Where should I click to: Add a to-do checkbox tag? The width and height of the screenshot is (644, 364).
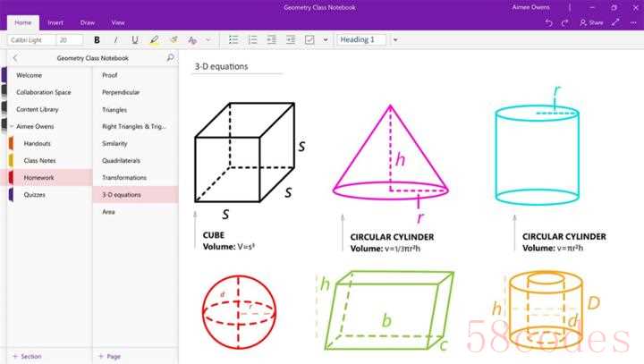[309, 40]
